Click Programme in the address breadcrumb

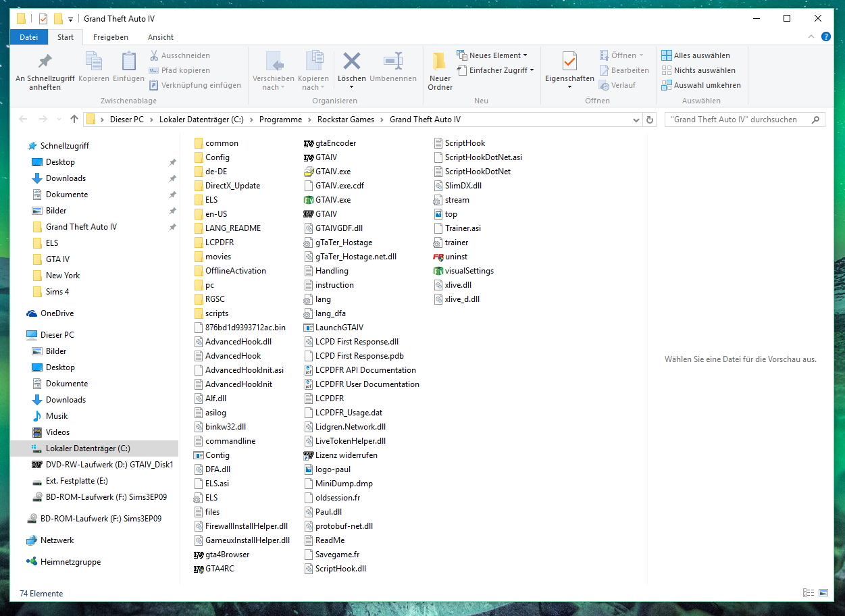(x=280, y=120)
